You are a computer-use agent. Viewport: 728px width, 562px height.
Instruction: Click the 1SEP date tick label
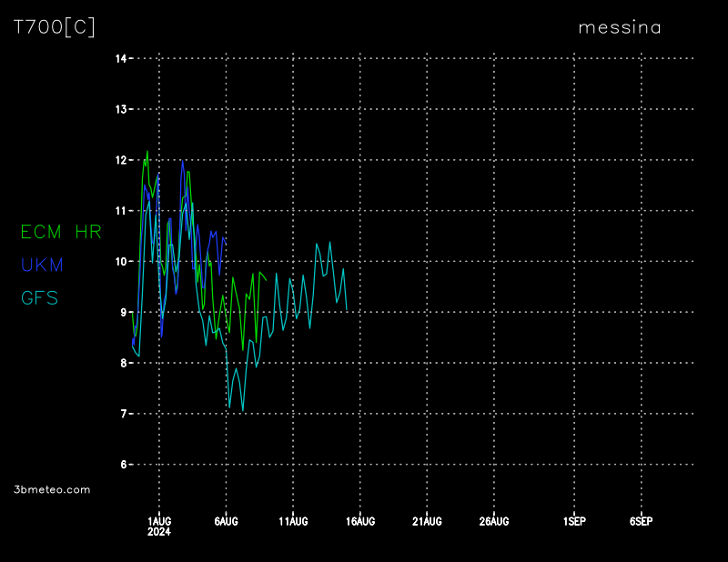(x=574, y=521)
